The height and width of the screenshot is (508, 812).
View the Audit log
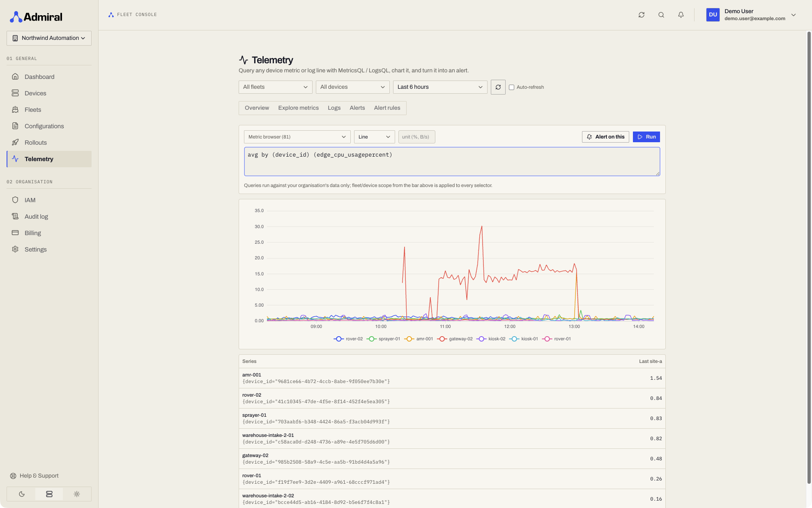click(49, 217)
